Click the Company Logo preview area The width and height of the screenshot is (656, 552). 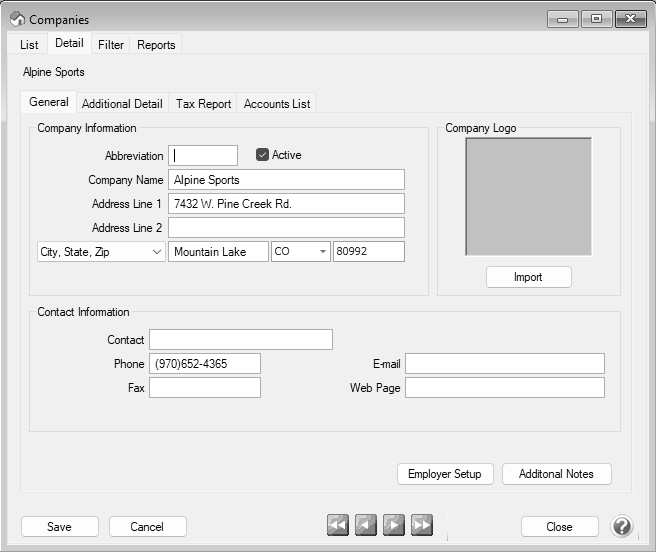point(528,196)
